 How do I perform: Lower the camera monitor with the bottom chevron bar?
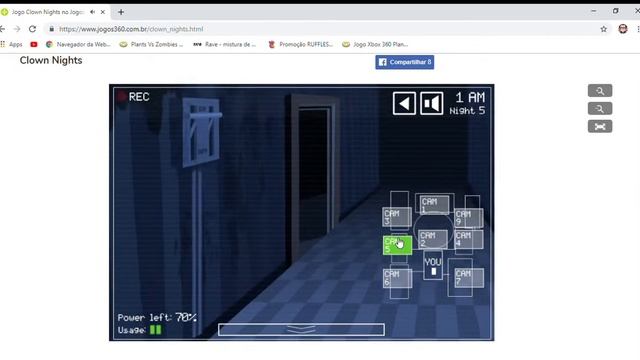[x=301, y=329]
